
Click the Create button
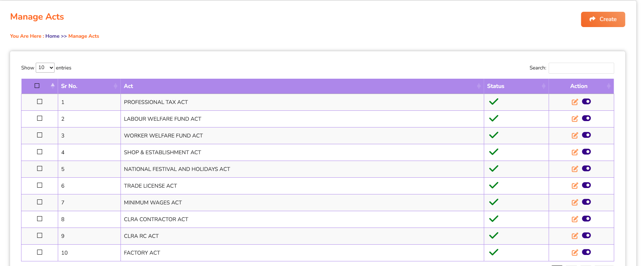click(603, 19)
